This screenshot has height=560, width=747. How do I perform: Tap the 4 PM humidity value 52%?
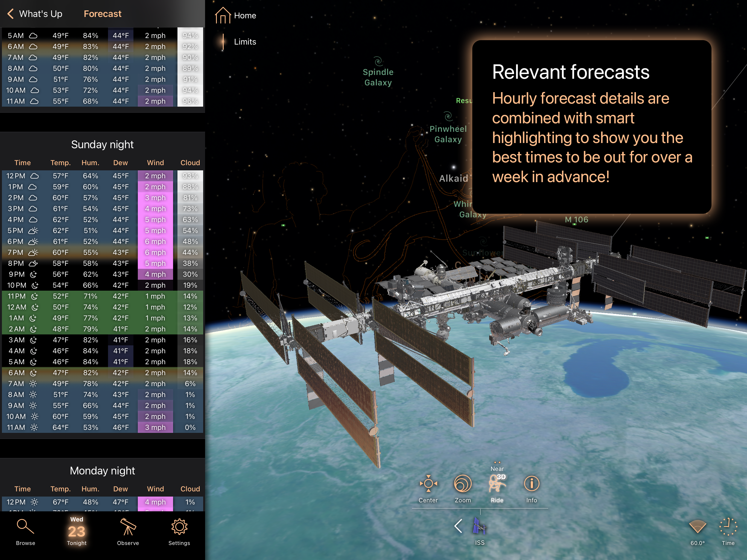coord(91,220)
